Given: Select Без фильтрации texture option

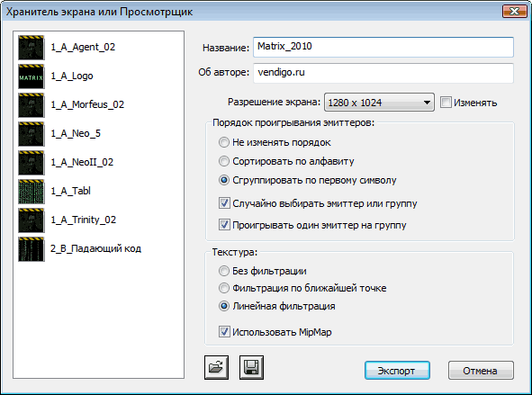Looking at the screenshot, I should (224, 271).
